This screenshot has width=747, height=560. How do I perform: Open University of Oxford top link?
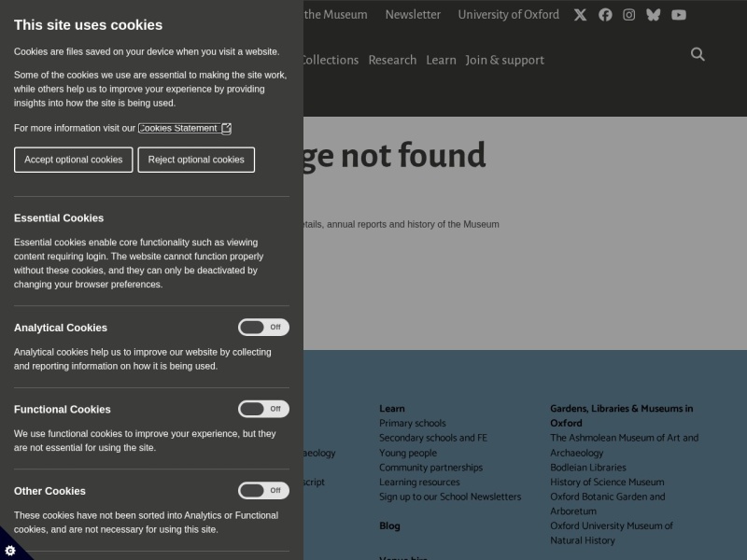click(508, 15)
